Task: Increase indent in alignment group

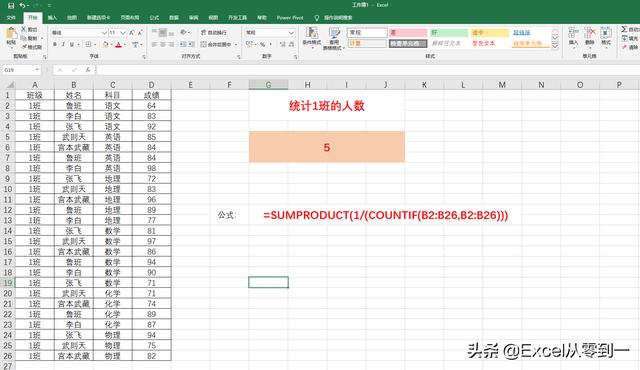Action: click(x=191, y=44)
